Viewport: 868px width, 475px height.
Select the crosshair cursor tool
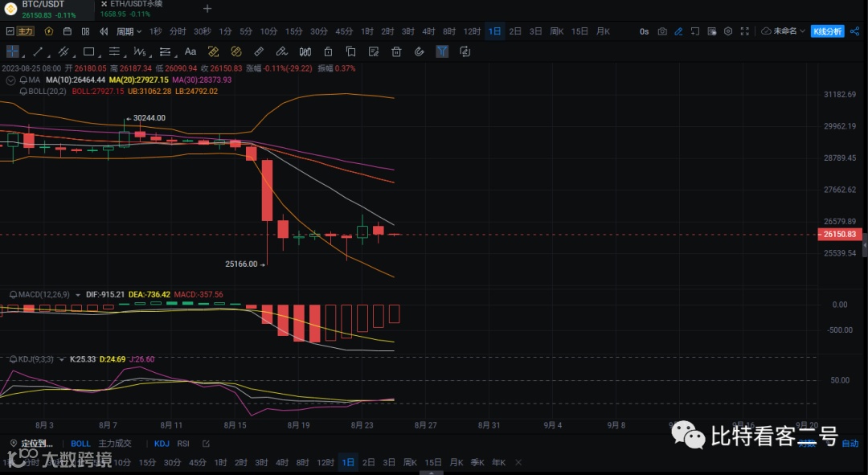point(12,52)
